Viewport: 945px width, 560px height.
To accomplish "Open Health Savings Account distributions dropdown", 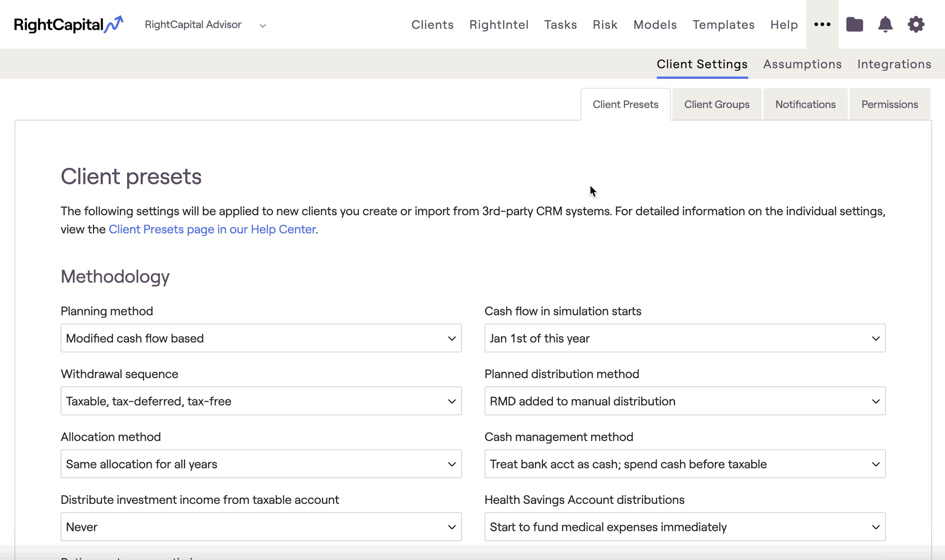I will pos(685,526).
